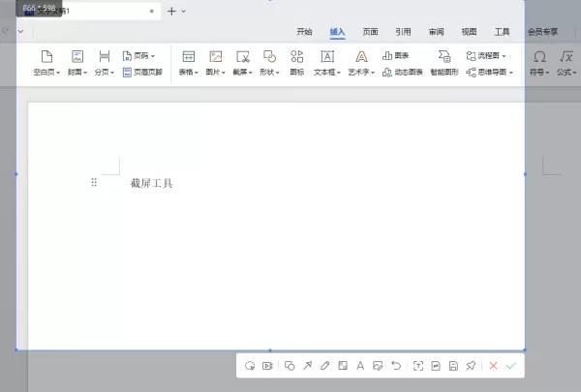Switch to the 开始 tab
Image resolution: width=581 pixels, height=392 pixels.
tap(305, 32)
